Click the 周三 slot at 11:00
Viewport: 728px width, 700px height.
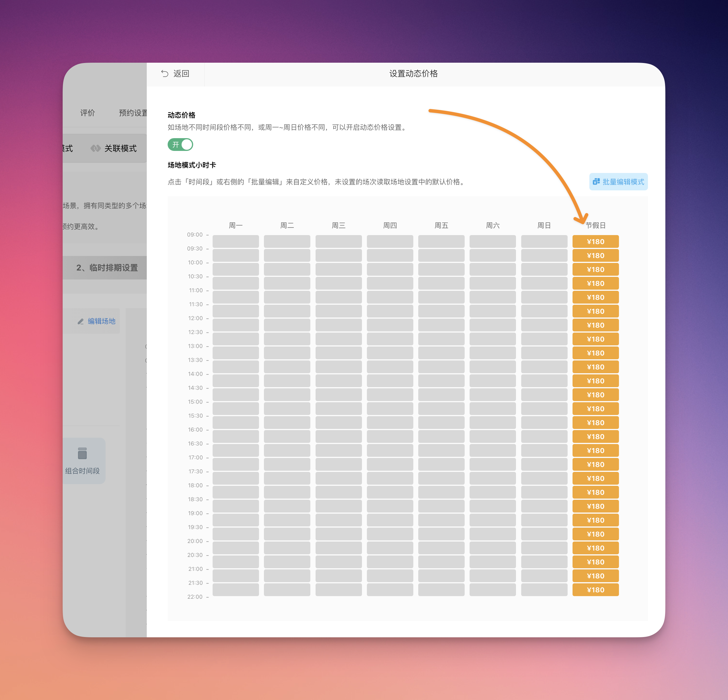[338, 297]
